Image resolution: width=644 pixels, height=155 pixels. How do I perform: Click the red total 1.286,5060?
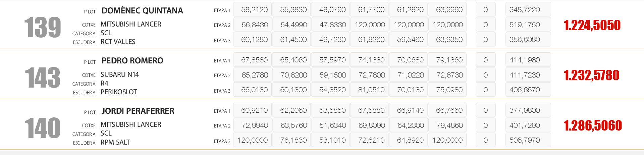coord(593,126)
